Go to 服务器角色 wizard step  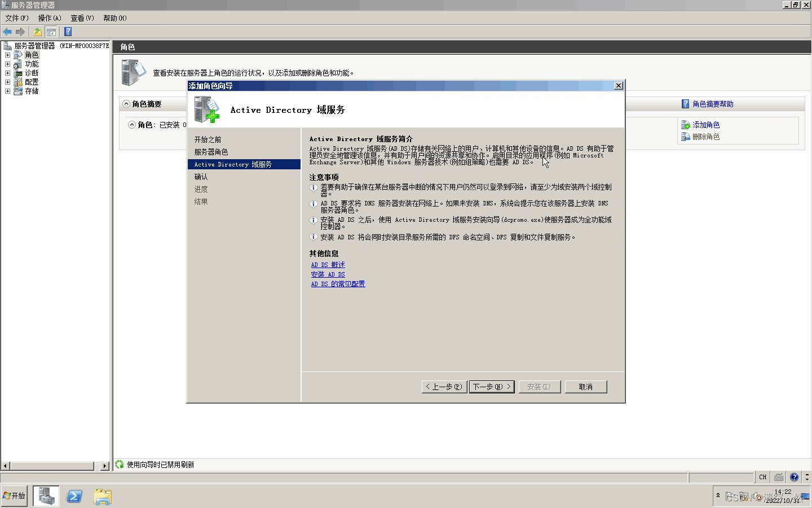(211, 152)
